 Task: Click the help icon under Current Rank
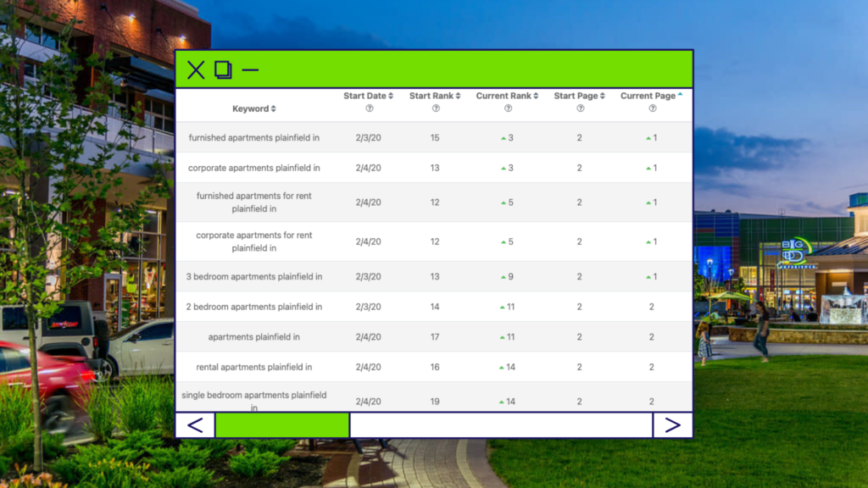(x=508, y=108)
